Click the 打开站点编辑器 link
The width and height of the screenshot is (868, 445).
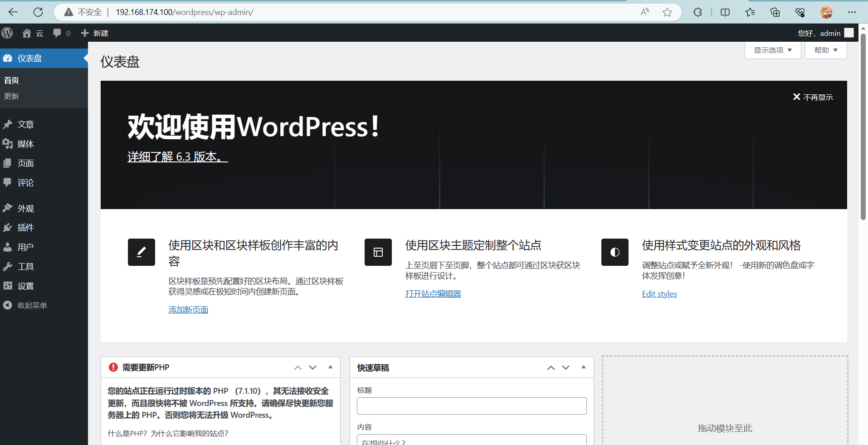[433, 294]
